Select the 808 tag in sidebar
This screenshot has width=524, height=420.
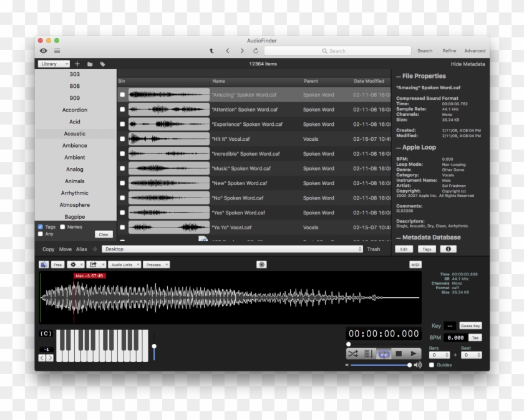point(75,86)
